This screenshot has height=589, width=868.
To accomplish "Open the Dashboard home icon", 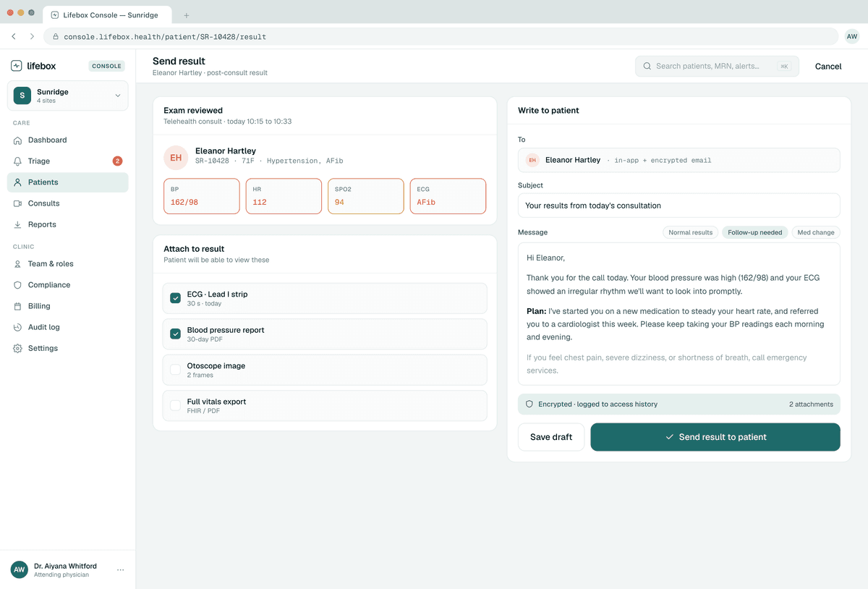I will (x=18, y=140).
